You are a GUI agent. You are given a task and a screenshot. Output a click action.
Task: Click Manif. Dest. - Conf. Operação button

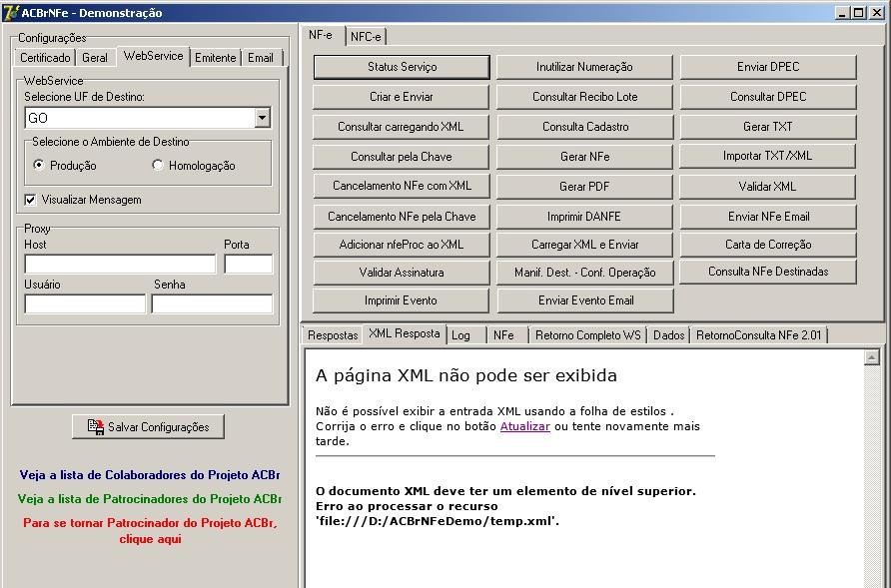click(585, 273)
